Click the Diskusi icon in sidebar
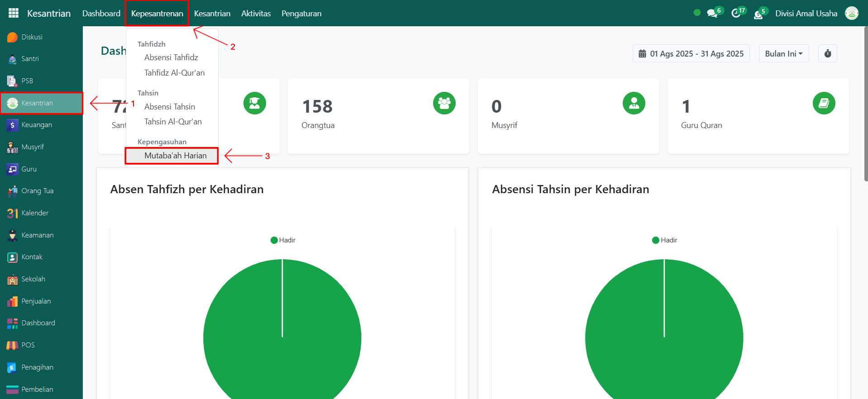 13,37
